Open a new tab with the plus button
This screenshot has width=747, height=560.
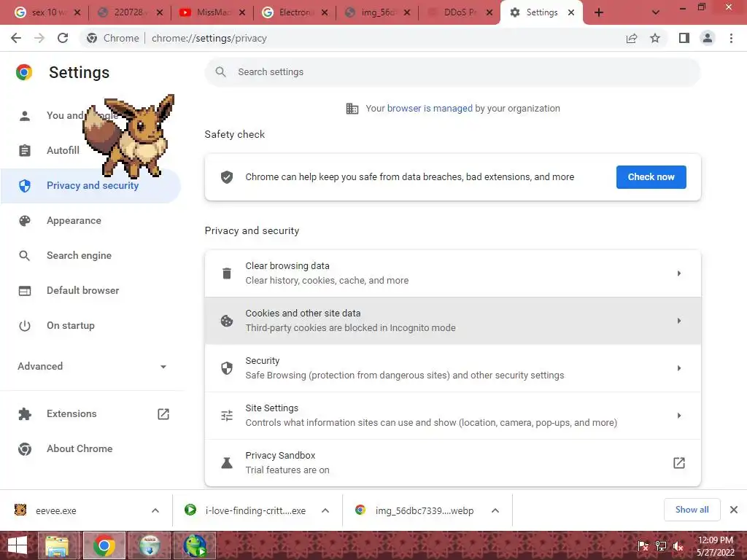(x=599, y=13)
